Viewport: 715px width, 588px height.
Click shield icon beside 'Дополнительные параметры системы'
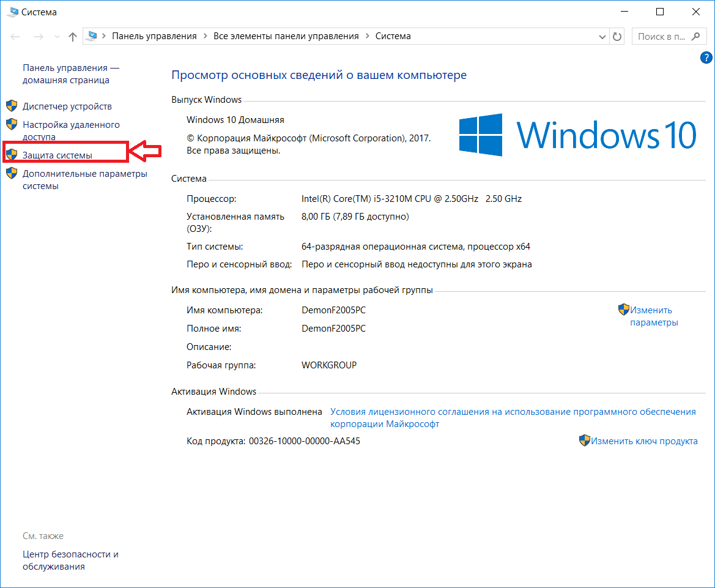12,173
